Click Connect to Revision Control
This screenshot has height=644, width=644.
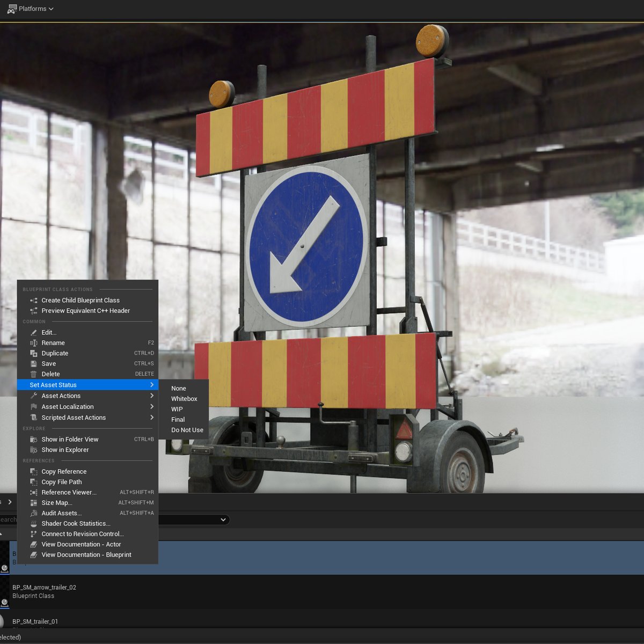tap(83, 534)
